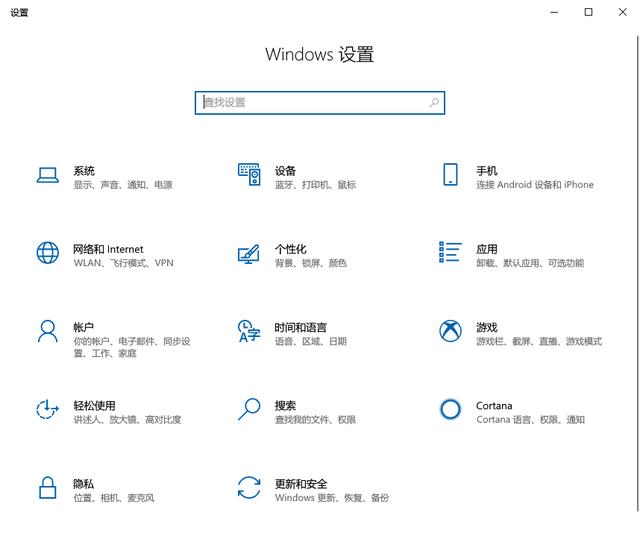Open the 帐户 person icon
Image resolution: width=640 pixels, height=533 pixels.
click(x=48, y=331)
